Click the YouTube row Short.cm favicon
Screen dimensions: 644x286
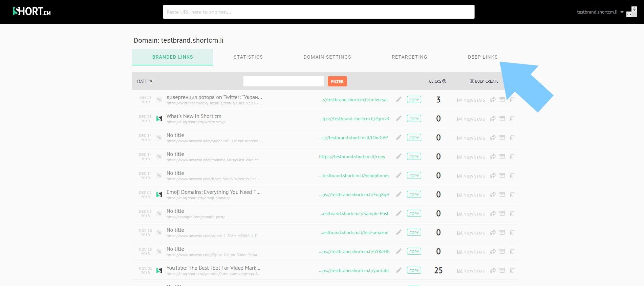click(159, 270)
